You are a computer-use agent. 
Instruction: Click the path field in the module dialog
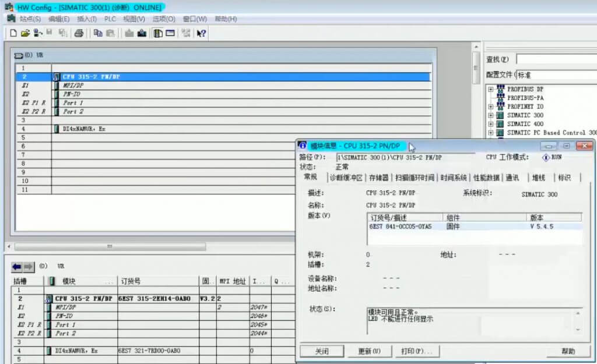point(406,157)
